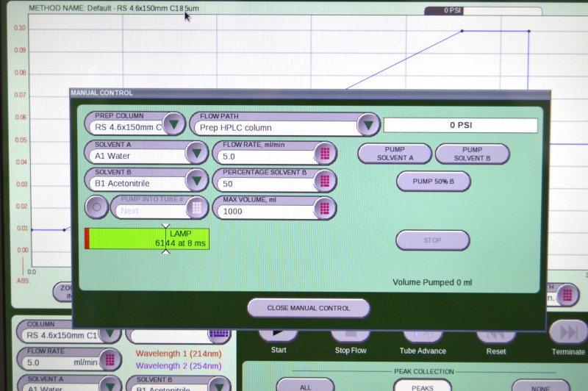Expand the Prep Column dropdown
Viewport: 588px width, 391px height.
click(173, 125)
